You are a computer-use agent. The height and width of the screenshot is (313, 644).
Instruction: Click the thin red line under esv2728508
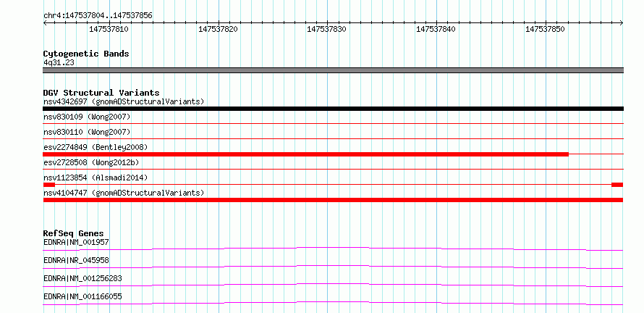pyautogui.click(x=333, y=169)
